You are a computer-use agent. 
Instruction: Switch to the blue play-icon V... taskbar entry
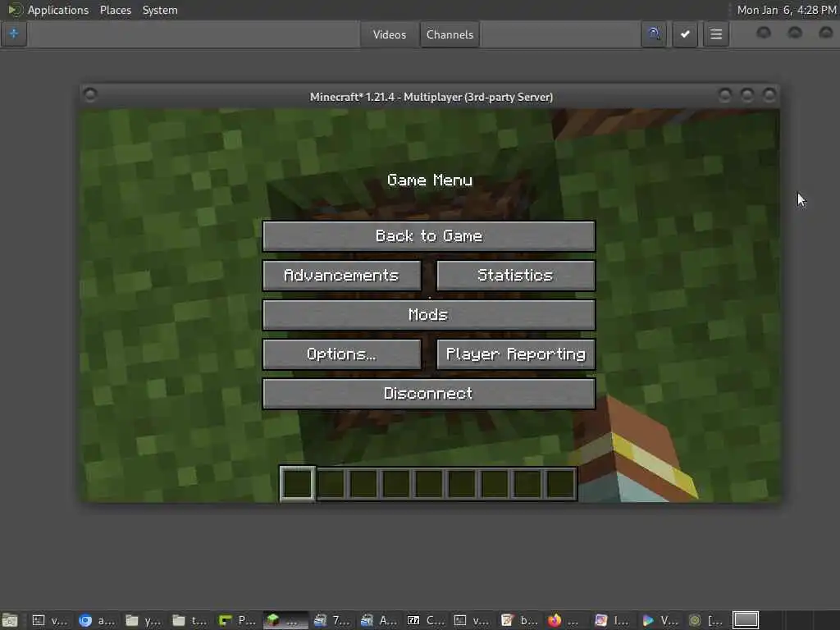[659, 620]
